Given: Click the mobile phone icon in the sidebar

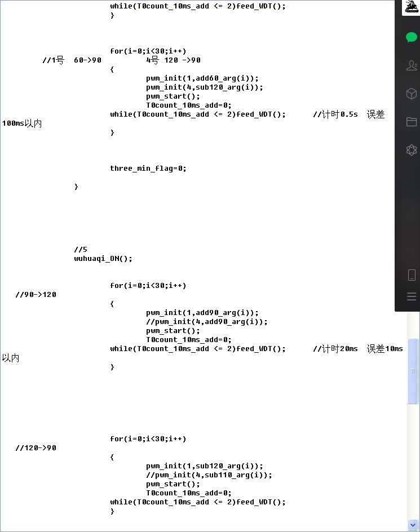Looking at the screenshot, I should 412,275.
